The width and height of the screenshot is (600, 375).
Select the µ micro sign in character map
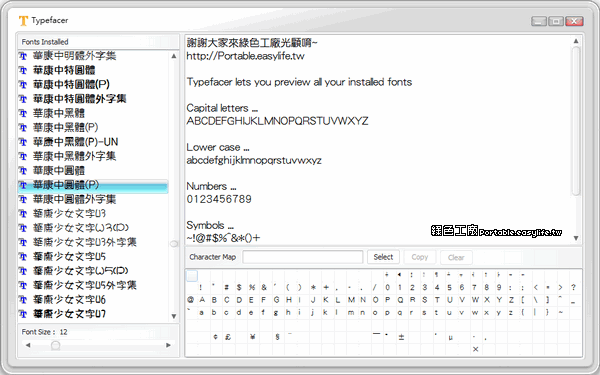coord(451,337)
